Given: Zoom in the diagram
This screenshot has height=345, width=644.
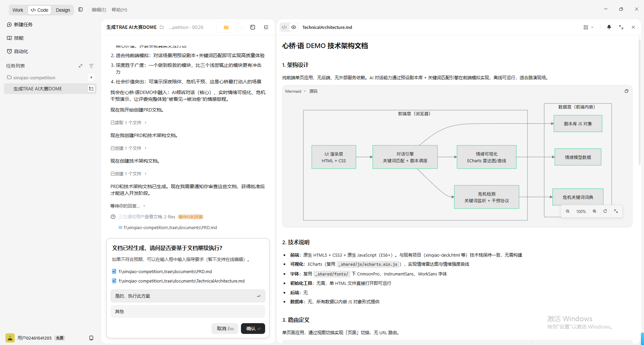Looking at the screenshot, I should coord(594,211).
